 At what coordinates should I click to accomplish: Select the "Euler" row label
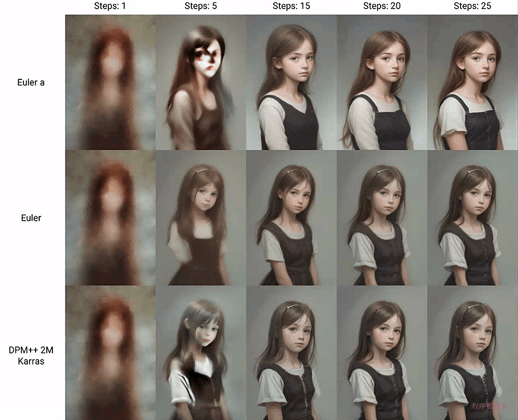click(x=31, y=218)
